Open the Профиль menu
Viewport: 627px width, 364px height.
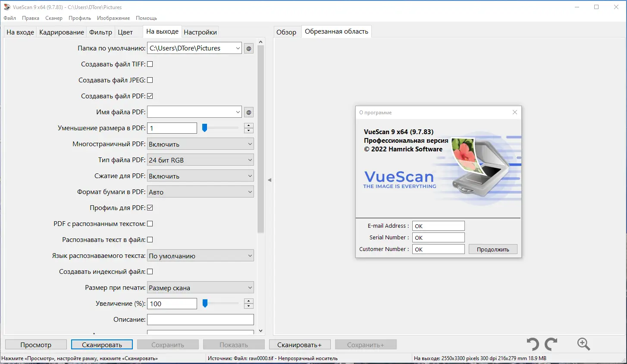pyautogui.click(x=80, y=18)
